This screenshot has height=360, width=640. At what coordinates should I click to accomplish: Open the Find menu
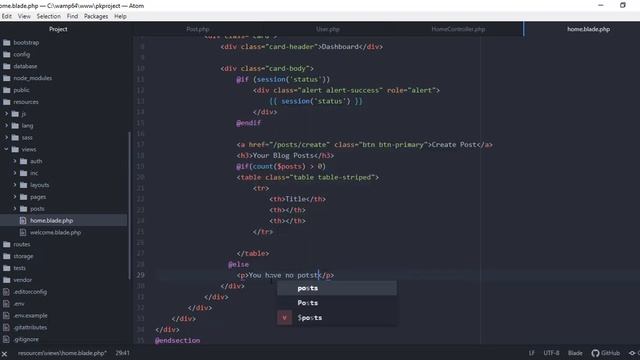coord(72,16)
